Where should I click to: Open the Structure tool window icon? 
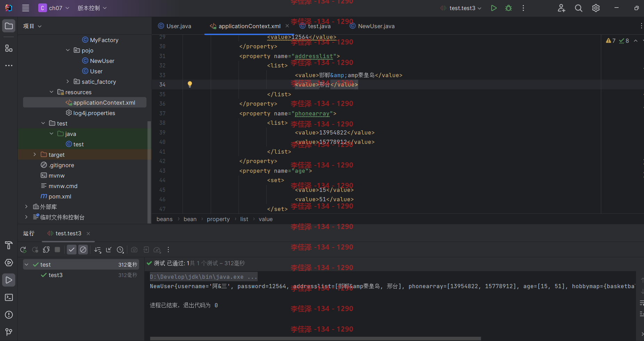click(9, 48)
